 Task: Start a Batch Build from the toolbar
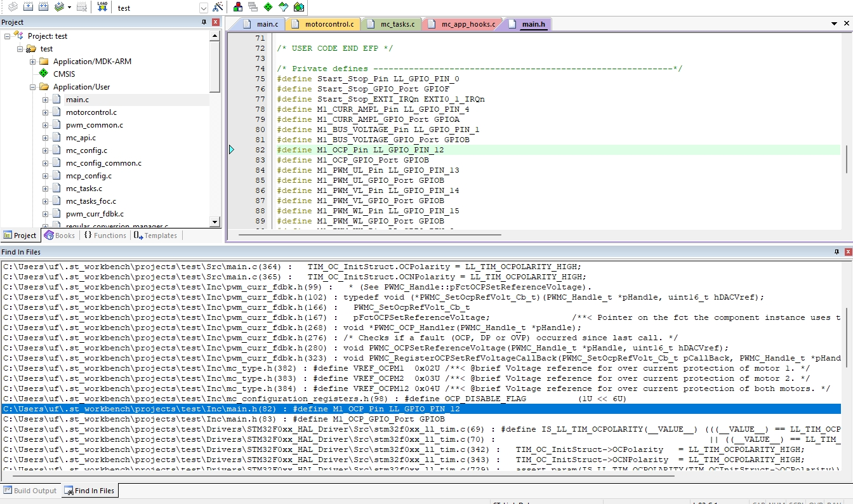[58, 7]
